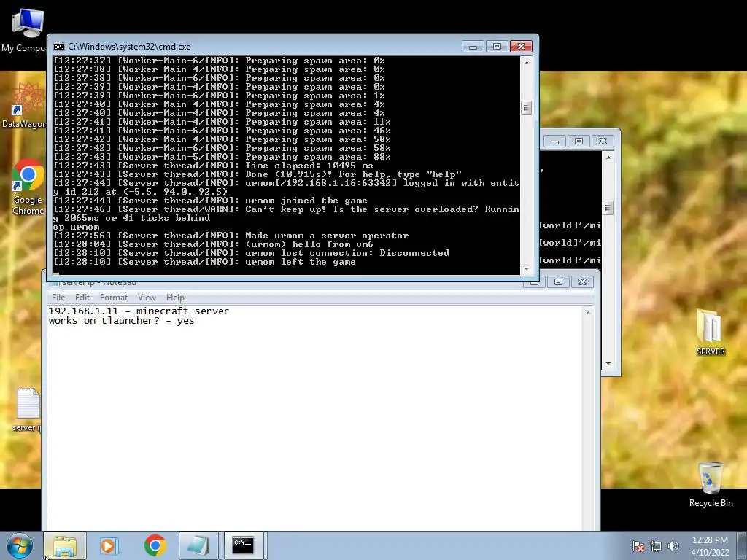Viewport: 747px width, 560px height.
Task: Click 'Preparing spawn area: 46%' line
Action: pyautogui.click(x=222, y=131)
